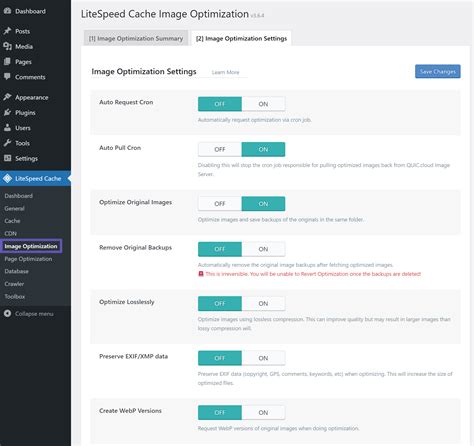The image size is (474, 446).
Task: Set Optimize Losslessly to OFF
Action: pos(220,303)
